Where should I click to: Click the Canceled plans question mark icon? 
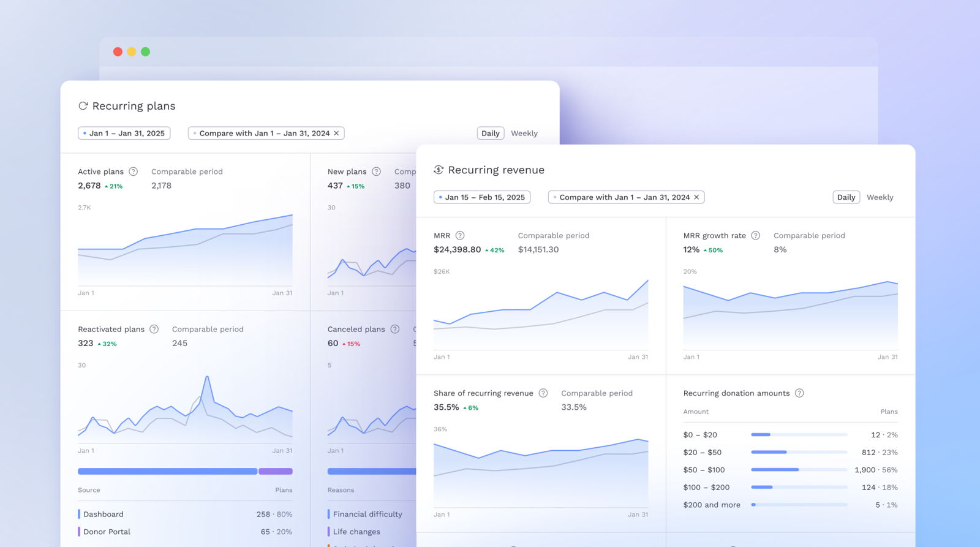click(x=395, y=329)
